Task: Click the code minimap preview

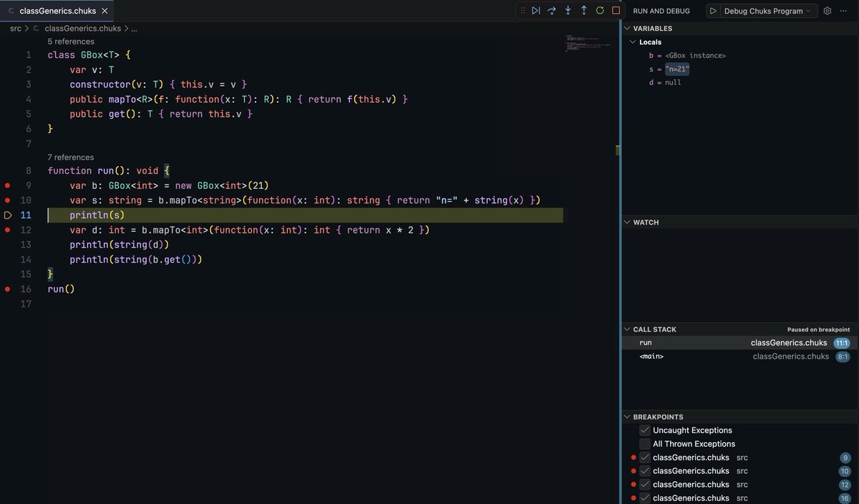Action: [x=588, y=44]
